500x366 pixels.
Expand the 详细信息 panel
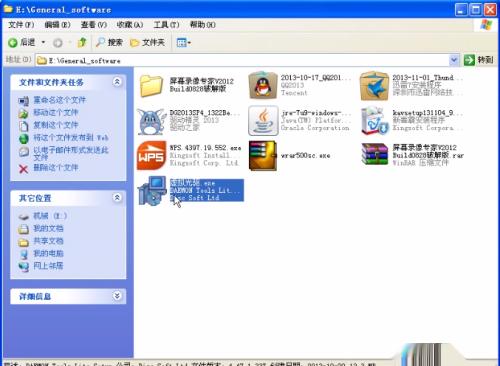tap(117, 296)
